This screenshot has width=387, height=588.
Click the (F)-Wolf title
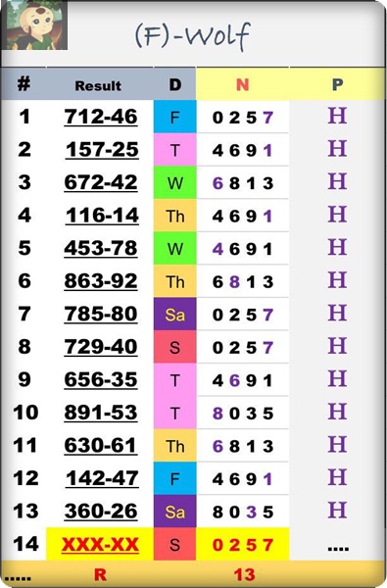(x=192, y=35)
